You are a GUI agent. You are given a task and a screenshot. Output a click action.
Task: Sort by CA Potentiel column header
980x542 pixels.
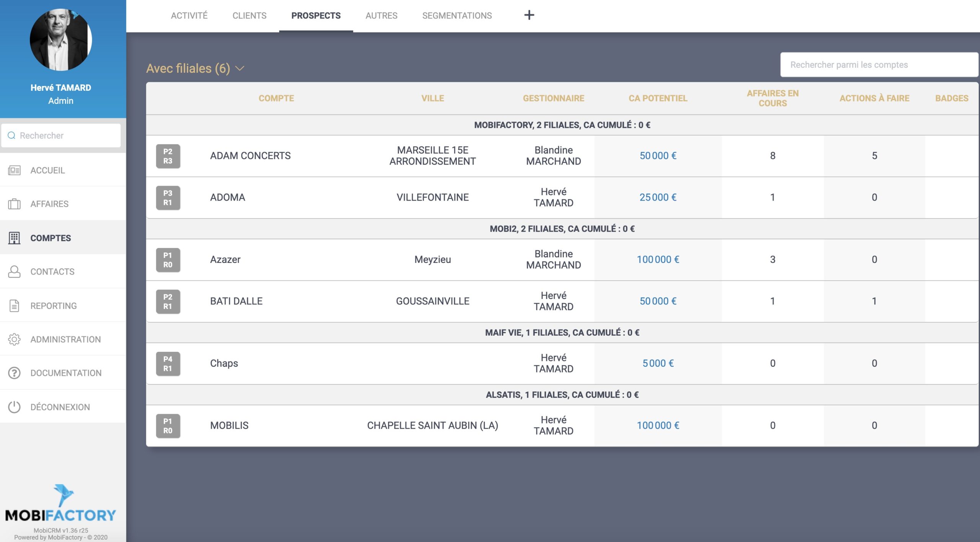[658, 98]
